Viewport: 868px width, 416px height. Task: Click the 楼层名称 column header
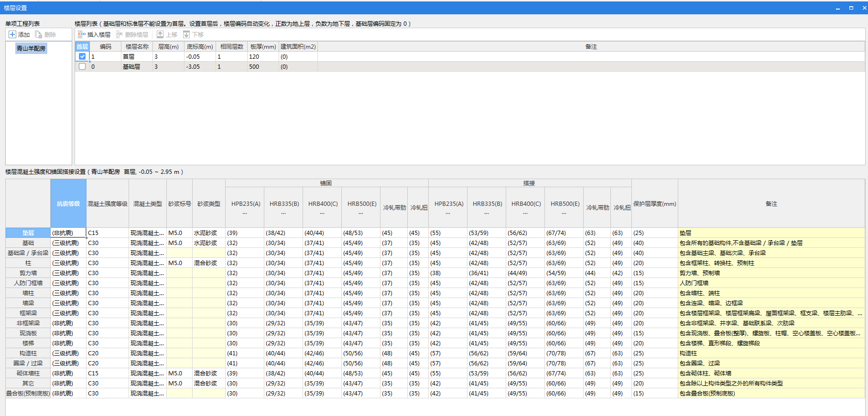(137, 46)
